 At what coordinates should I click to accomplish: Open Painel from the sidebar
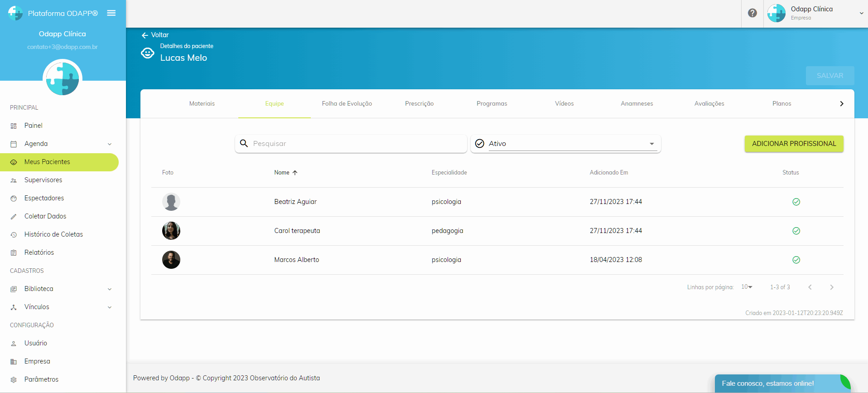(x=34, y=126)
